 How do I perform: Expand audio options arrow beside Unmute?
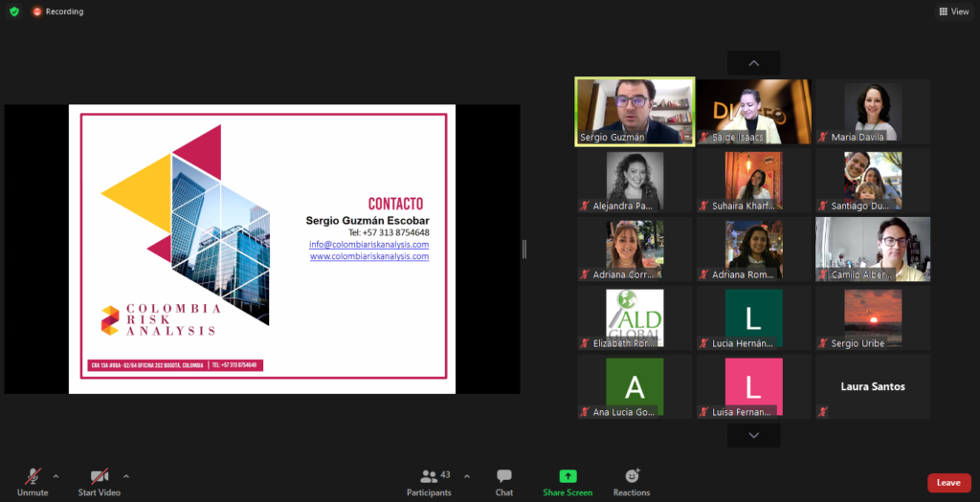pyautogui.click(x=56, y=475)
